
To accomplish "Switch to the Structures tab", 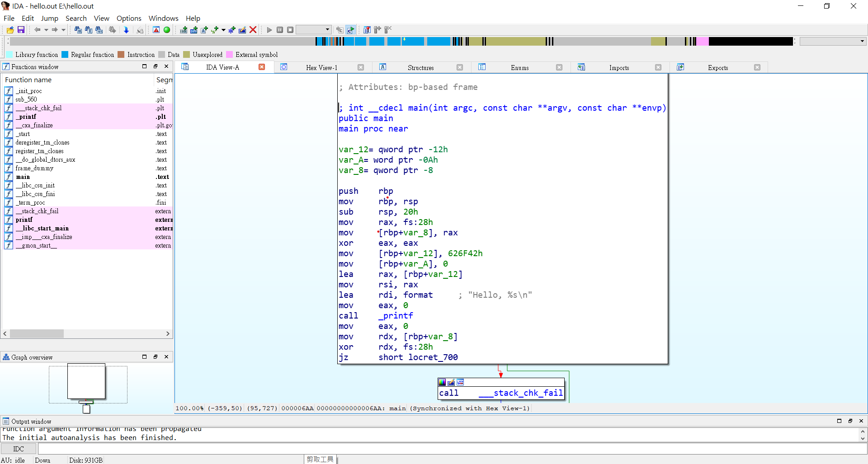I will pos(420,68).
